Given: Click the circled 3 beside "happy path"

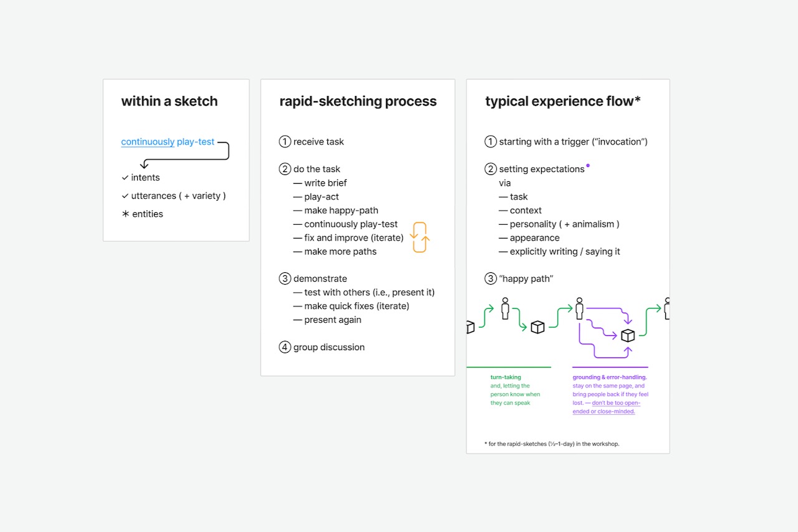Looking at the screenshot, I should (491, 279).
